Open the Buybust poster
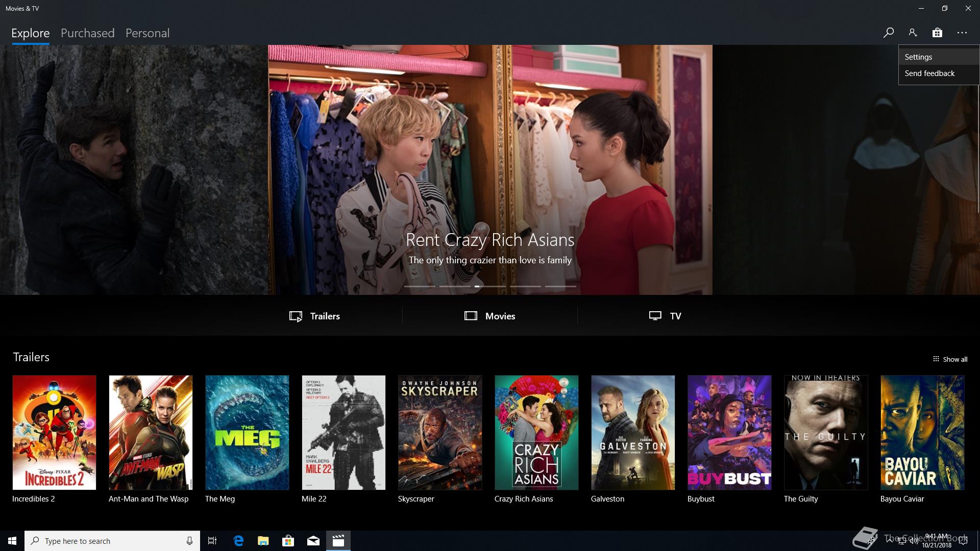980x551 pixels. (x=729, y=433)
